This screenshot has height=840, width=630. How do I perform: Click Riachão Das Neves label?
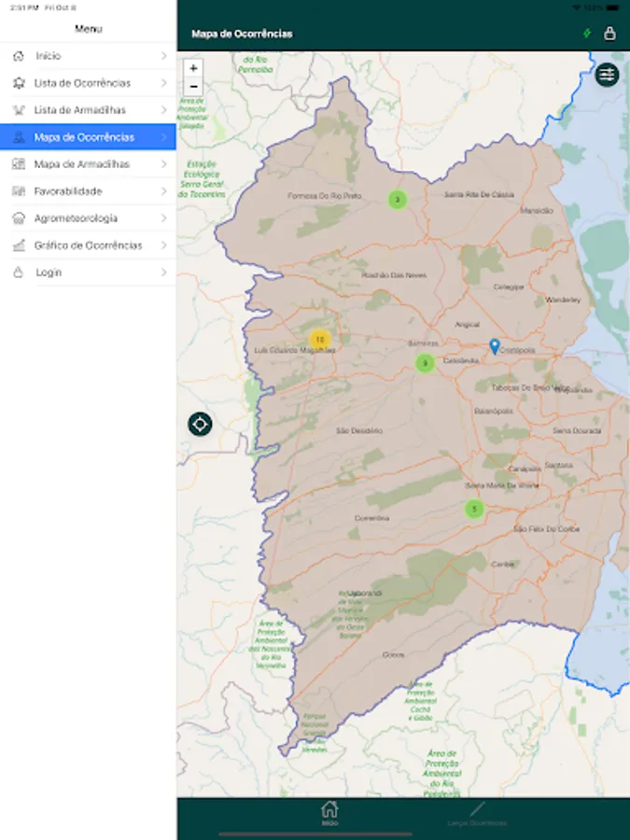tap(394, 274)
